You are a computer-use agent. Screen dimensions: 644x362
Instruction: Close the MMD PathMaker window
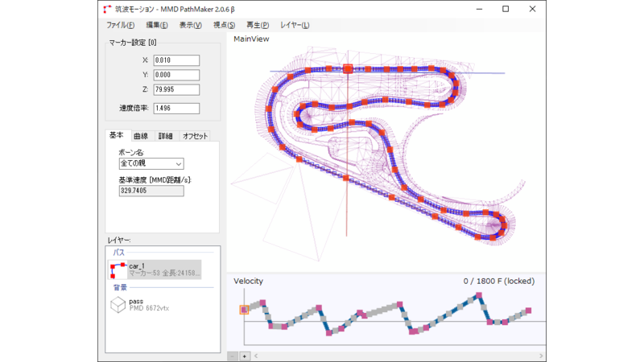(x=532, y=9)
